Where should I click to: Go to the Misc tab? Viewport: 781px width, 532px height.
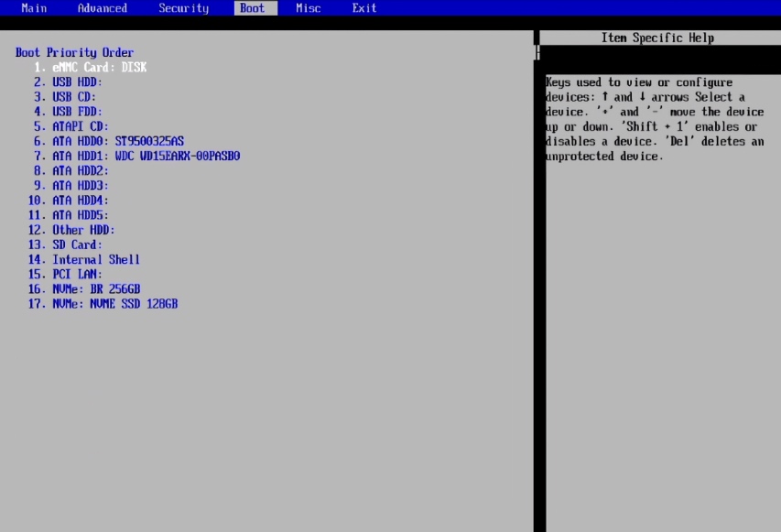[308, 8]
